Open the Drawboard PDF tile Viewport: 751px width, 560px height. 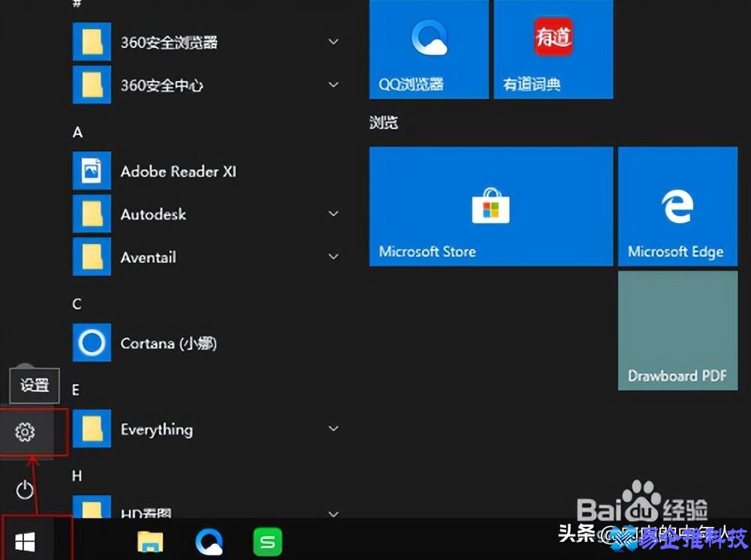pos(677,330)
